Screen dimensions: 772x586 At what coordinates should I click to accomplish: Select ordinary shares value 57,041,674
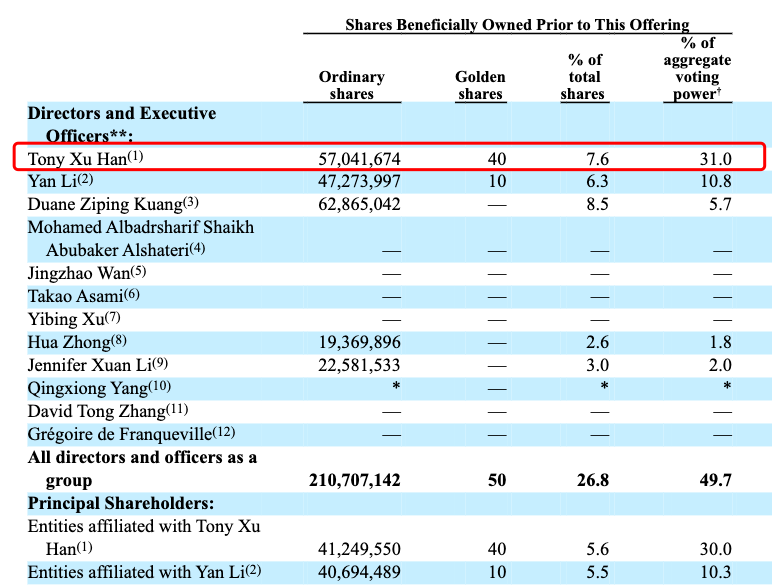[x=359, y=158]
